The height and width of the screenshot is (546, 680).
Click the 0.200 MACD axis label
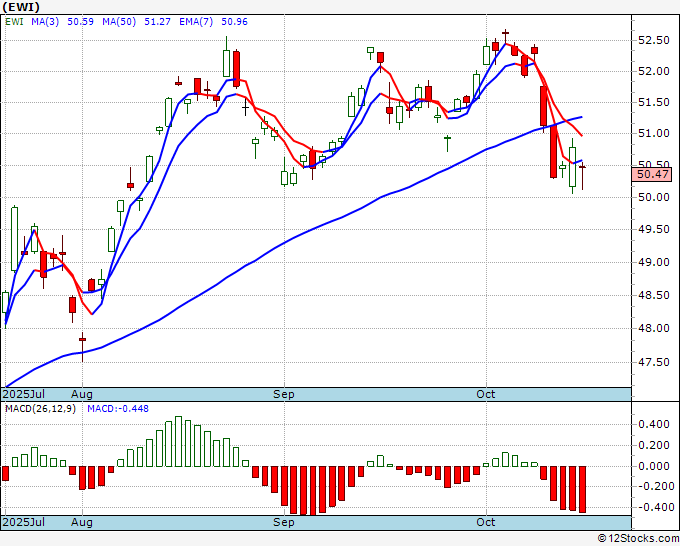pyautogui.click(x=654, y=445)
